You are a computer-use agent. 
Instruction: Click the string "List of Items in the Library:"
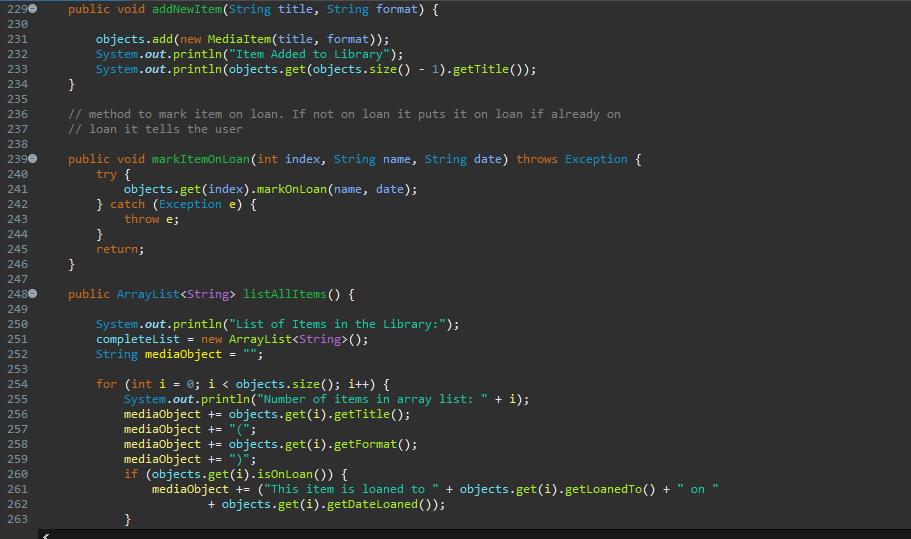[x=337, y=324]
